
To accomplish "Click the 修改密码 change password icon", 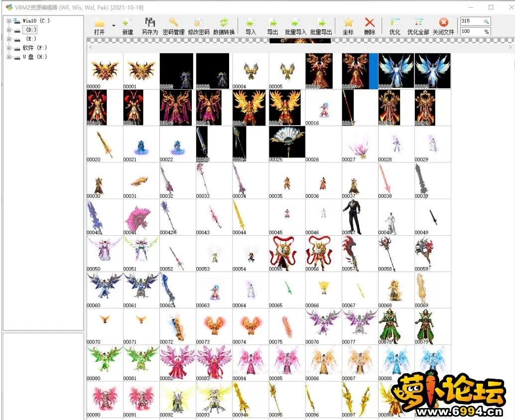I will [x=198, y=23].
